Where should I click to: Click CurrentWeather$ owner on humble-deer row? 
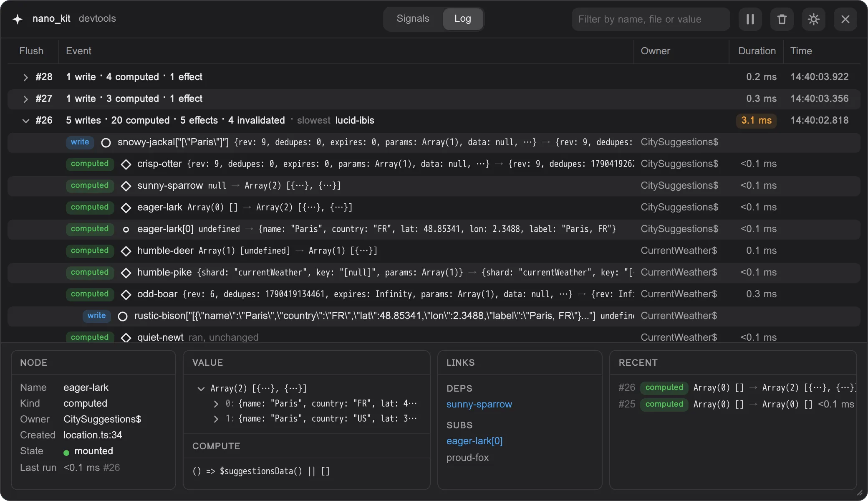pos(679,250)
